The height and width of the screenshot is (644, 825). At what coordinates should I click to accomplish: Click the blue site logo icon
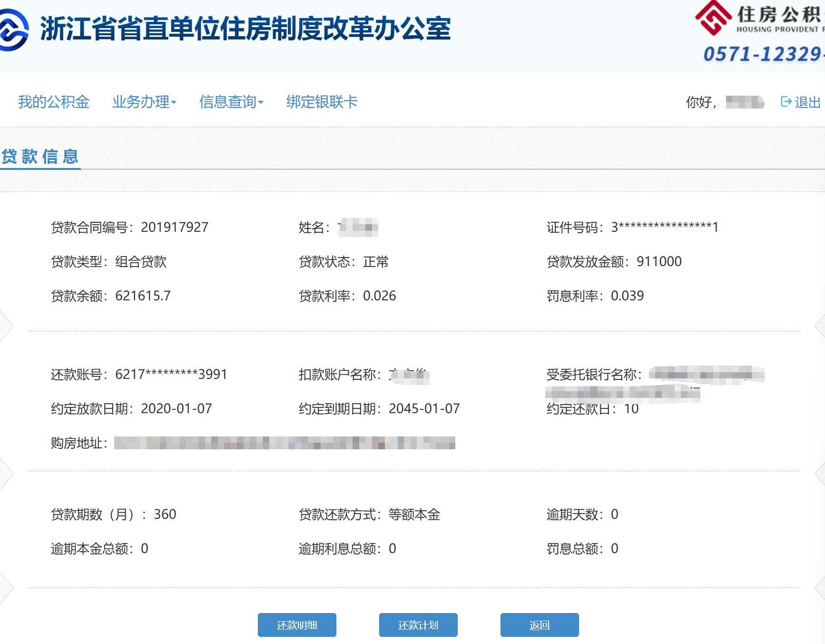(13, 30)
